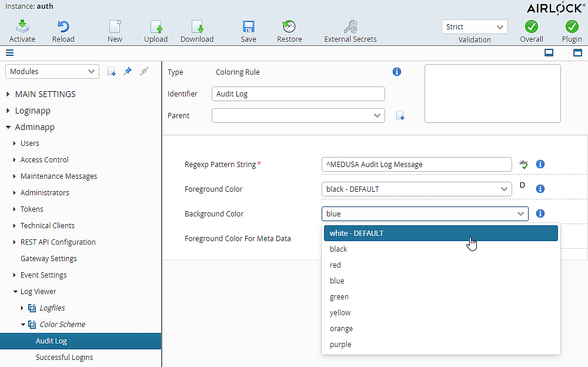The width and height of the screenshot is (588, 367).
Task: Open the Parent dropdown
Action: pyautogui.click(x=298, y=116)
